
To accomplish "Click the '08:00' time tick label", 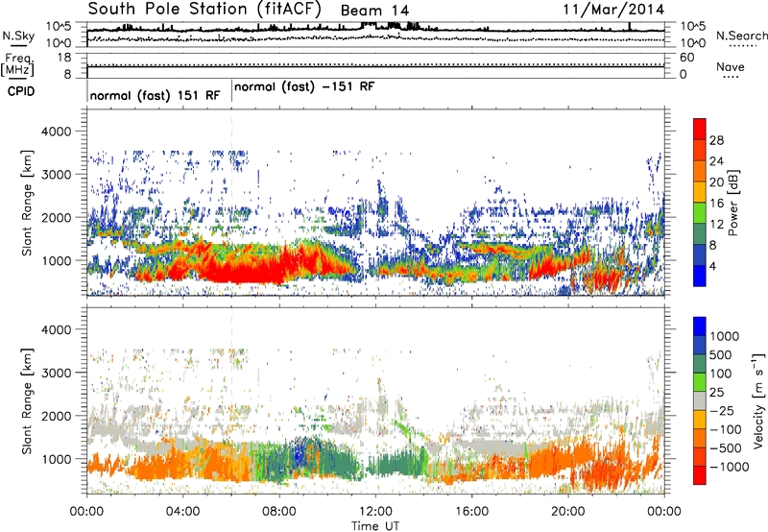I will point(278,512).
